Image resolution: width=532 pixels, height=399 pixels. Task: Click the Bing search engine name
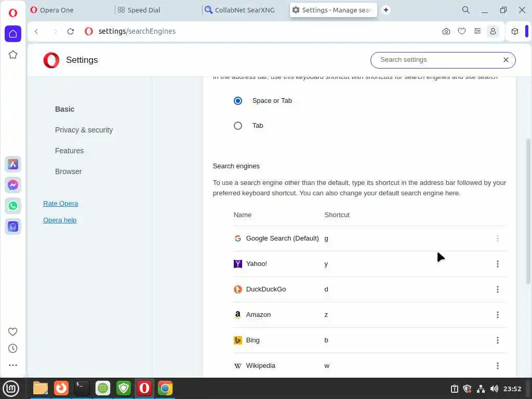[x=252, y=340]
